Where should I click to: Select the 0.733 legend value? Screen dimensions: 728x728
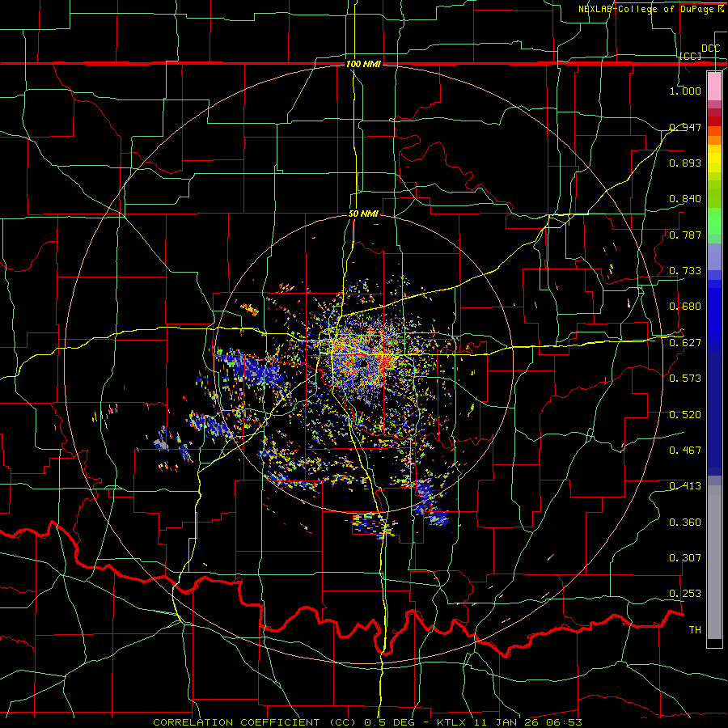(x=685, y=271)
